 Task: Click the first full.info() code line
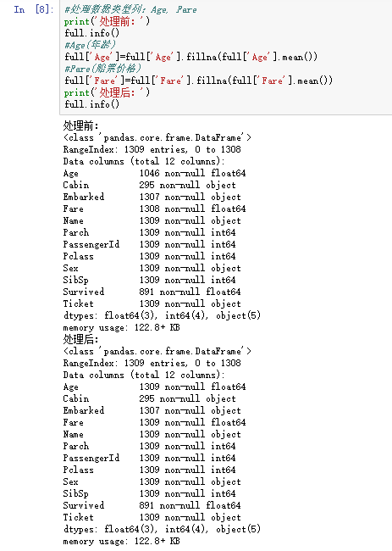point(92,33)
